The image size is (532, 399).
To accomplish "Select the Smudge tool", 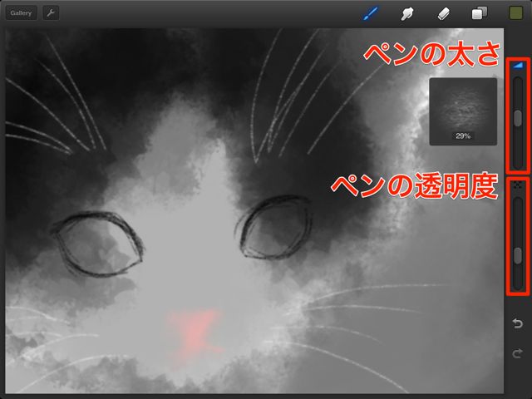I will (x=407, y=14).
